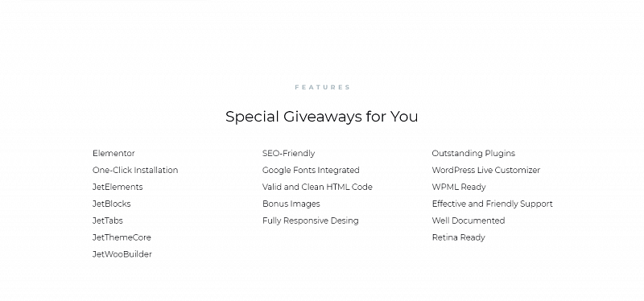644x301 pixels.
Task: Click the FEATURES label above the heading
Action: point(323,87)
